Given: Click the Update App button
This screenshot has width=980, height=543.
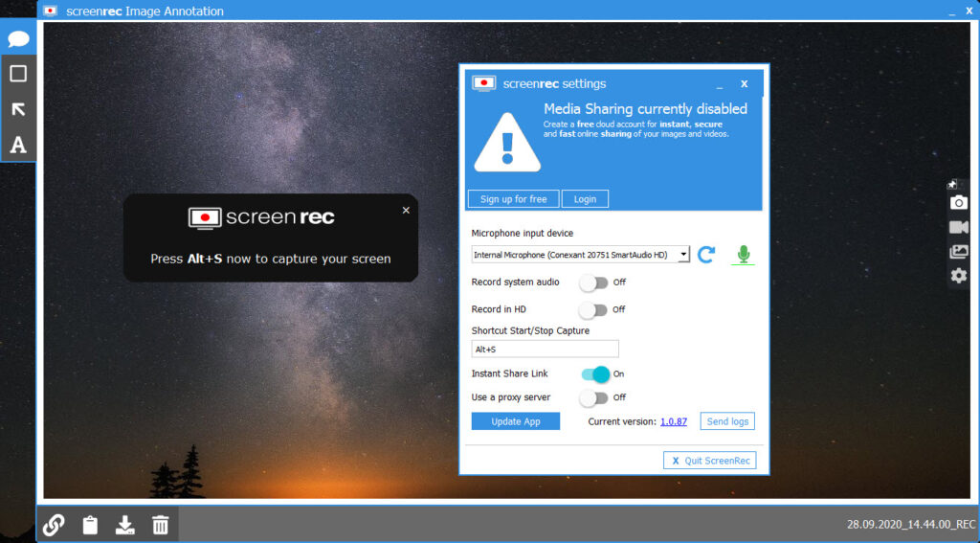Looking at the screenshot, I should click(516, 421).
